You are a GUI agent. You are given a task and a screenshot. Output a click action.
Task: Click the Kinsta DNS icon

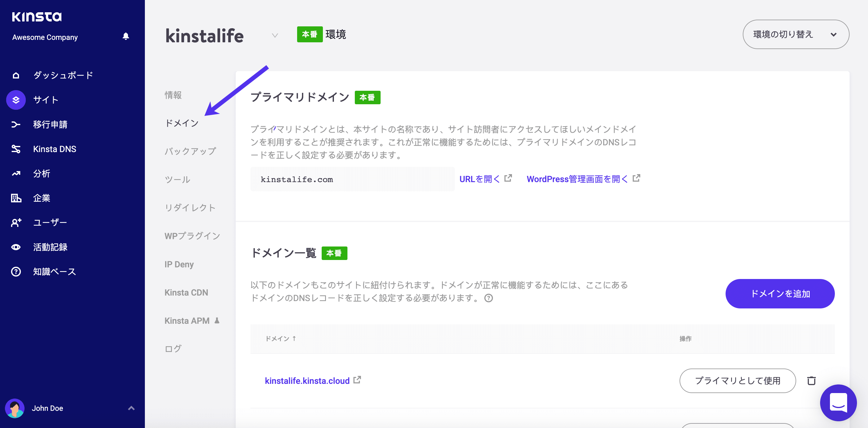point(16,149)
